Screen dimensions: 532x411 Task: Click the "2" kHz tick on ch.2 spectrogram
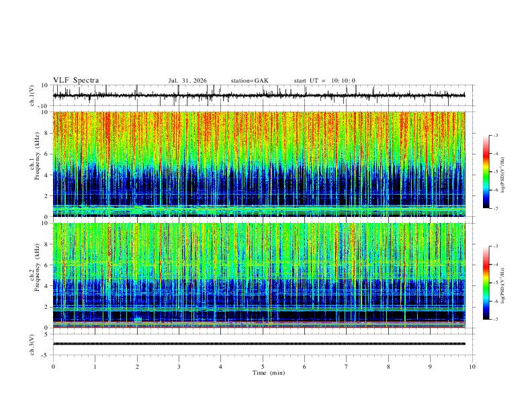(x=46, y=307)
